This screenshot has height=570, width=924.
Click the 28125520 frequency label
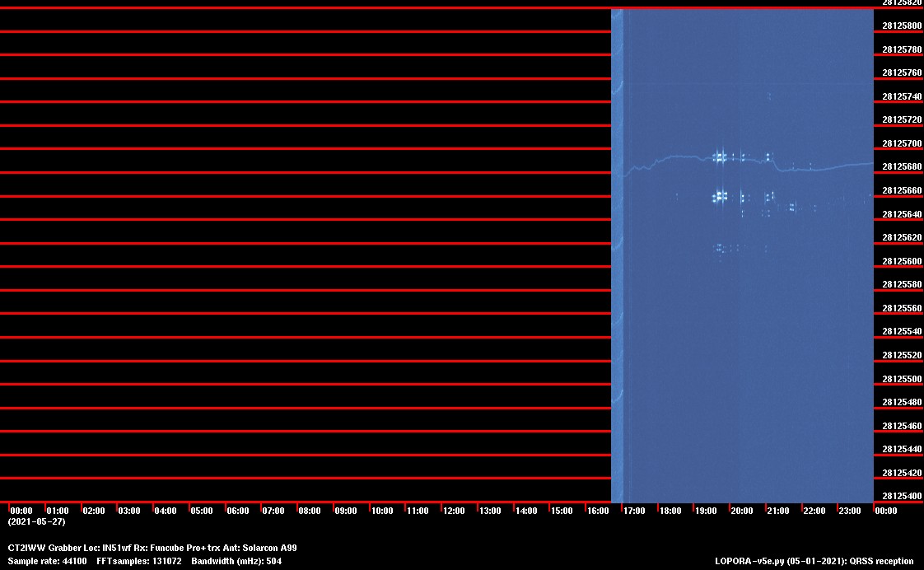902,356
